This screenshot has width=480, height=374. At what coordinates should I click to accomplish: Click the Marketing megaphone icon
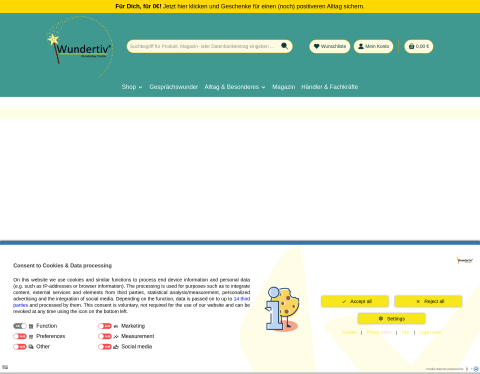coord(116,326)
